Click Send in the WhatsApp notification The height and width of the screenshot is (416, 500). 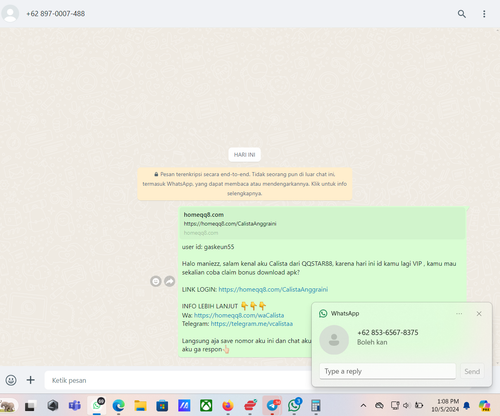click(472, 371)
